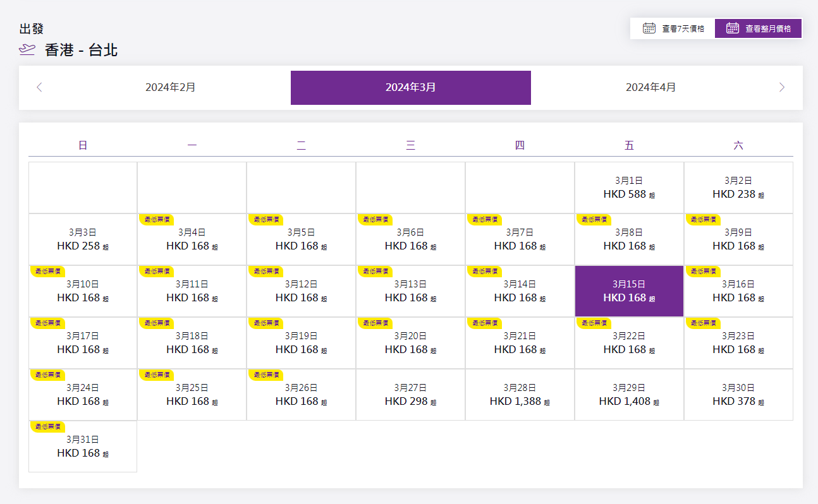Switch to 查看7天價格 view
The image size is (818, 504).
tap(673, 28)
